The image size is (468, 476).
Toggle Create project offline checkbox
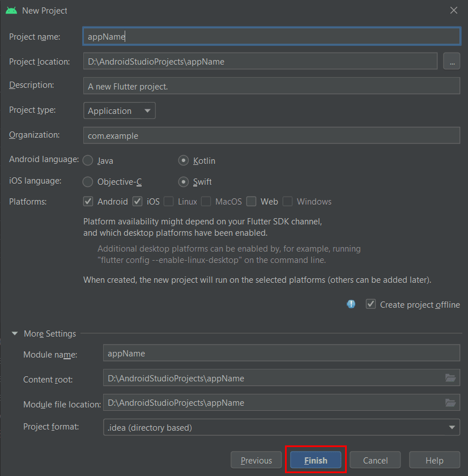[371, 304]
